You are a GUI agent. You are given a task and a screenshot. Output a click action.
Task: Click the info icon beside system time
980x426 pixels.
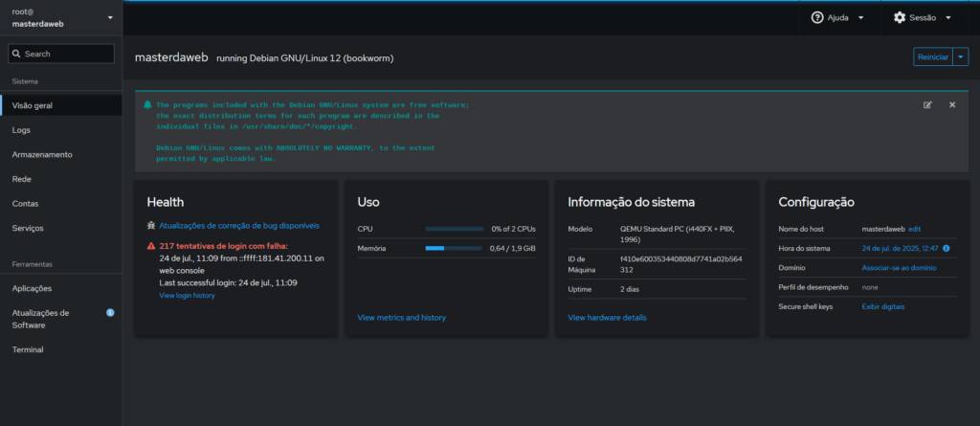pos(946,248)
